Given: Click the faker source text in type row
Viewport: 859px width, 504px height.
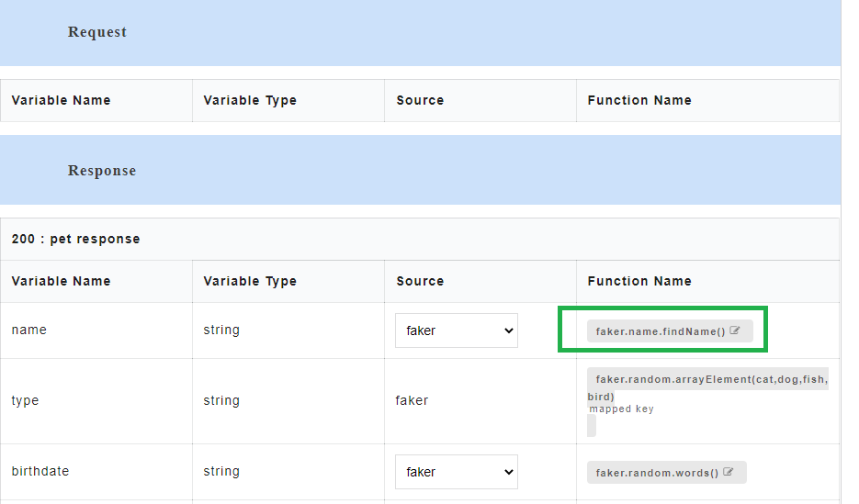Looking at the screenshot, I should click(x=412, y=400).
